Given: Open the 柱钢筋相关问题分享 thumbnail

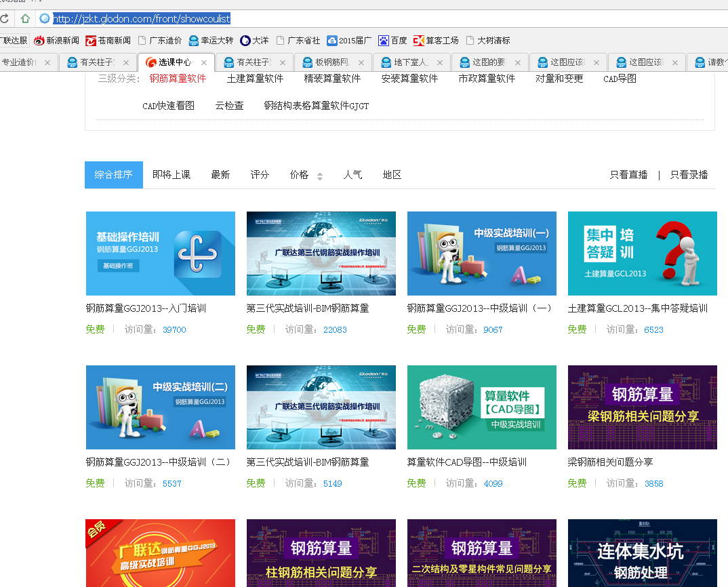Looking at the screenshot, I should tap(321, 553).
